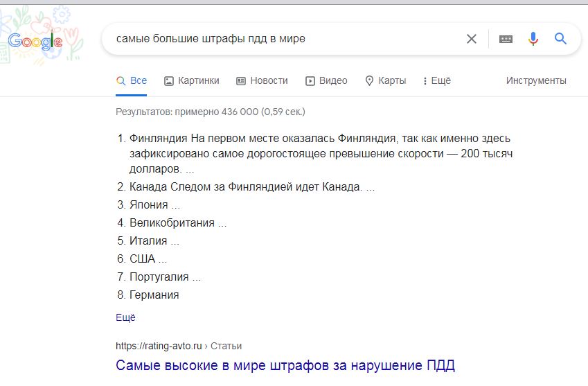Click the Картинки image icon

[169, 80]
